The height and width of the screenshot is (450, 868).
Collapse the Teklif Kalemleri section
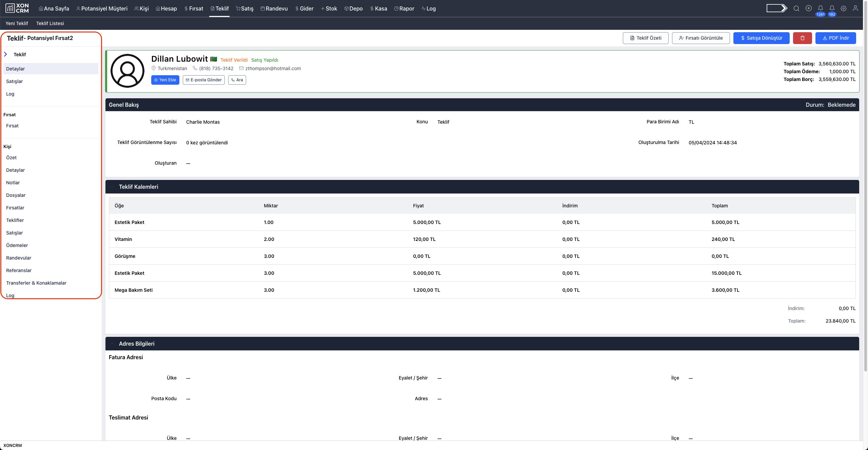112,187
